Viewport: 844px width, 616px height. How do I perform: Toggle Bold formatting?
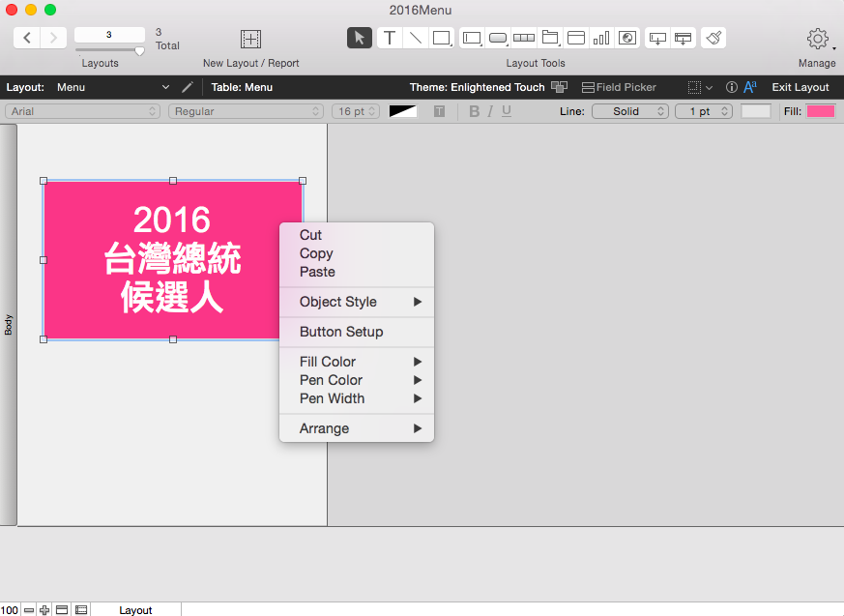(x=474, y=111)
